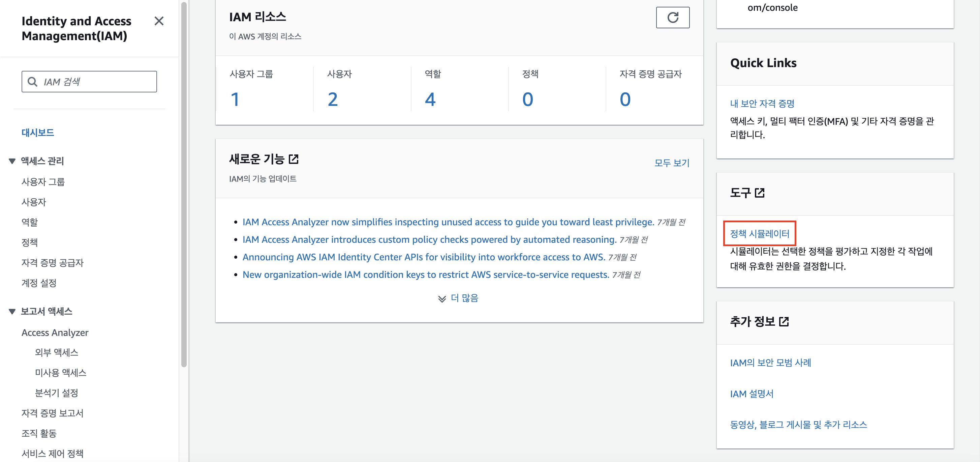
Task: Collapse the 보고서 액세스 section
Action: (12, 311)
